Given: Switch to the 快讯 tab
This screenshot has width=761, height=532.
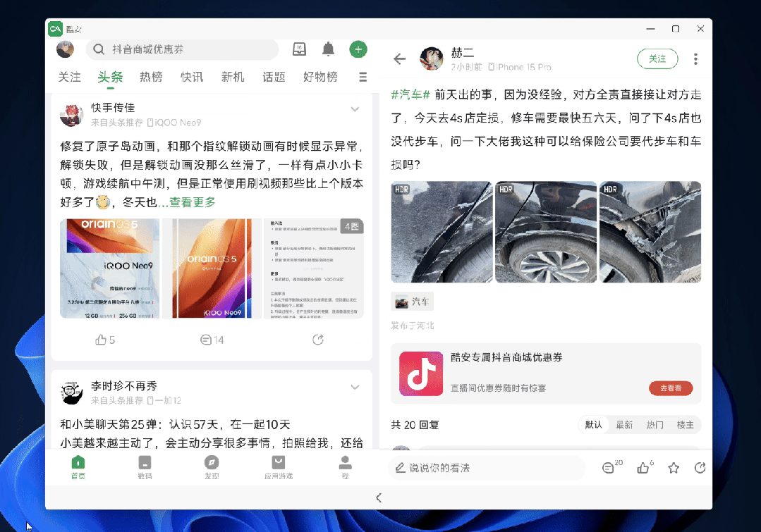Looking at the screenshot, I should [x=192, y=77].
